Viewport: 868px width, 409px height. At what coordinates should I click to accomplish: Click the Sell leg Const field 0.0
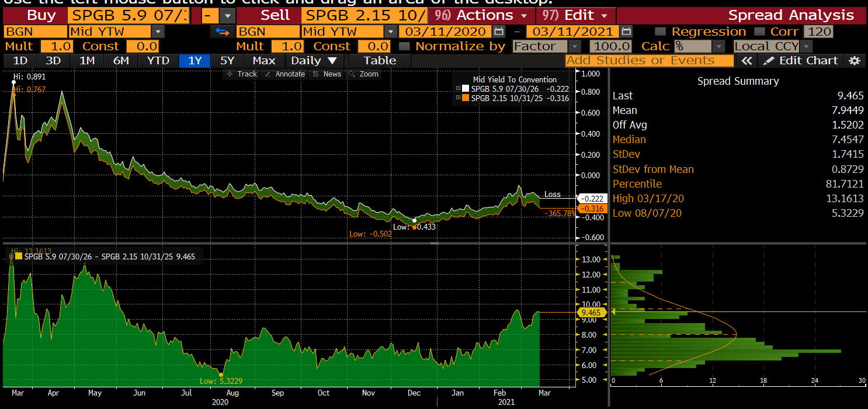pyautogui.click(x=374, y=46)
